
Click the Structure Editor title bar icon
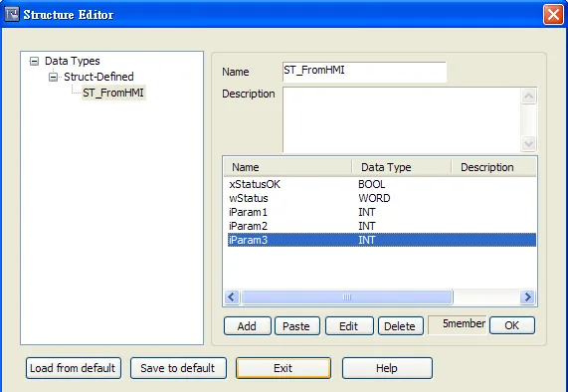pyautogui.click(x=12, y=15)
